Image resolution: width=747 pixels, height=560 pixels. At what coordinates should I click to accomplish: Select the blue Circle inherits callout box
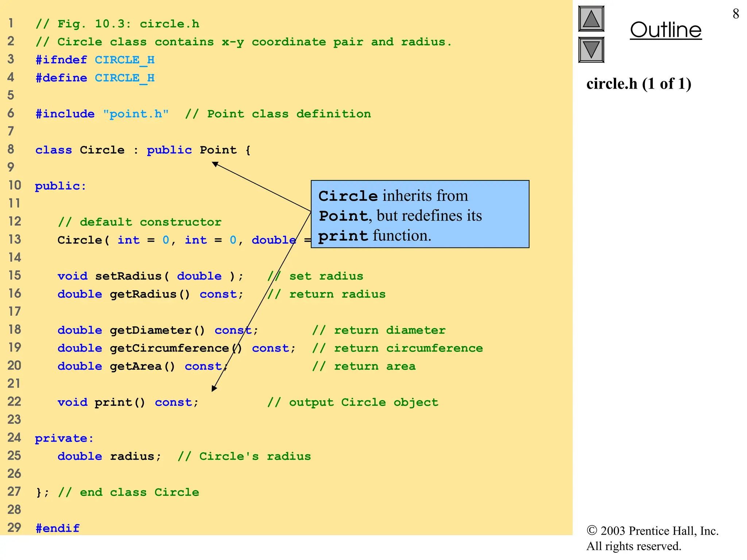[419, 214]
